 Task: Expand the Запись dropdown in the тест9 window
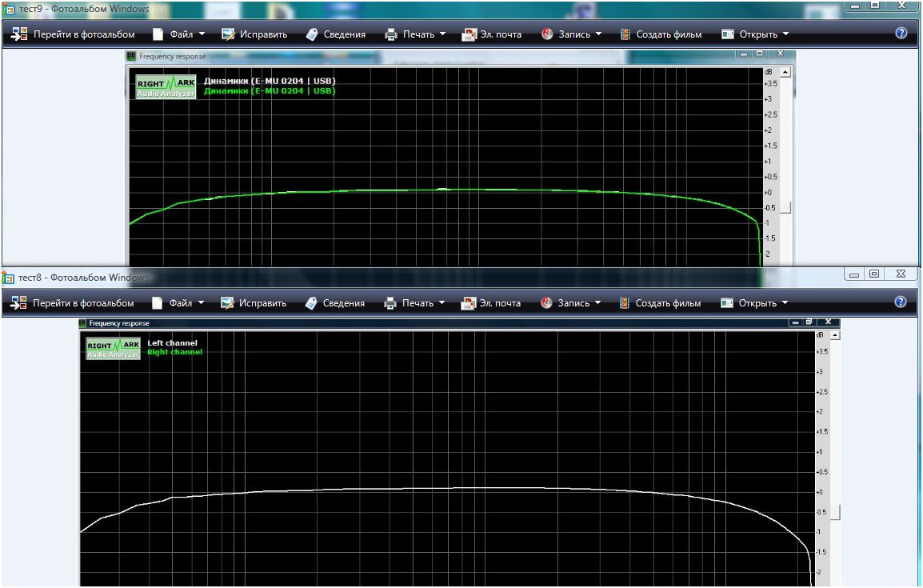pos(571,34)
